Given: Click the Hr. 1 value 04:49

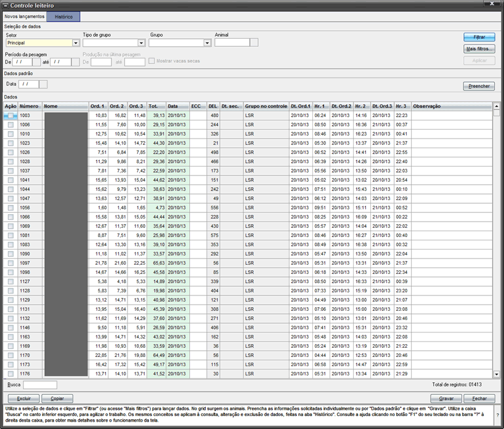Looking at the screenshot, I should tap(321, 300).
